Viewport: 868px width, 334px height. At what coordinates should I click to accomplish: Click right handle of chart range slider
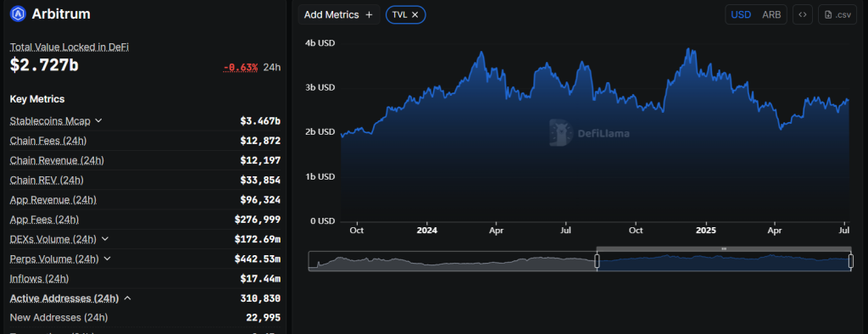851,261
